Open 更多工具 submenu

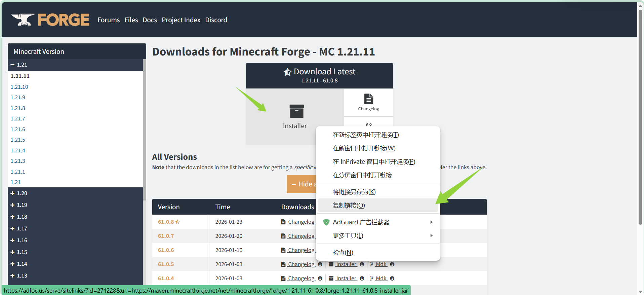(378, 235)
